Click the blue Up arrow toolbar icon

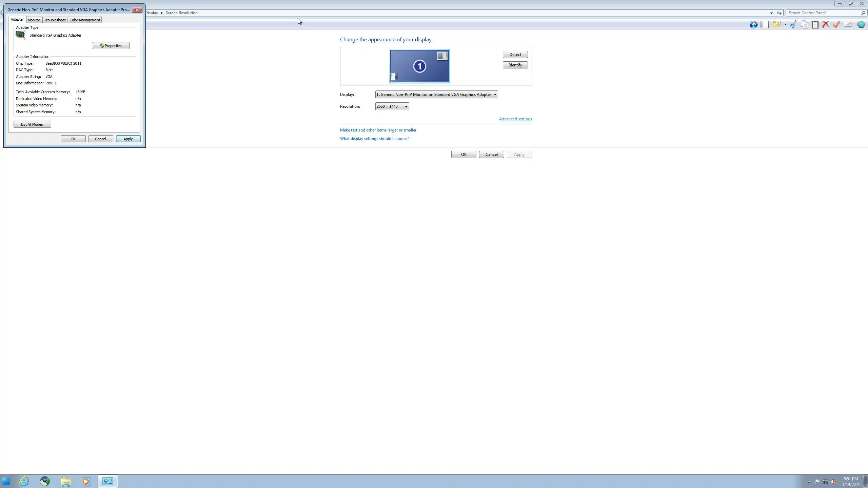pyautogui.click(x=753, y=24)
